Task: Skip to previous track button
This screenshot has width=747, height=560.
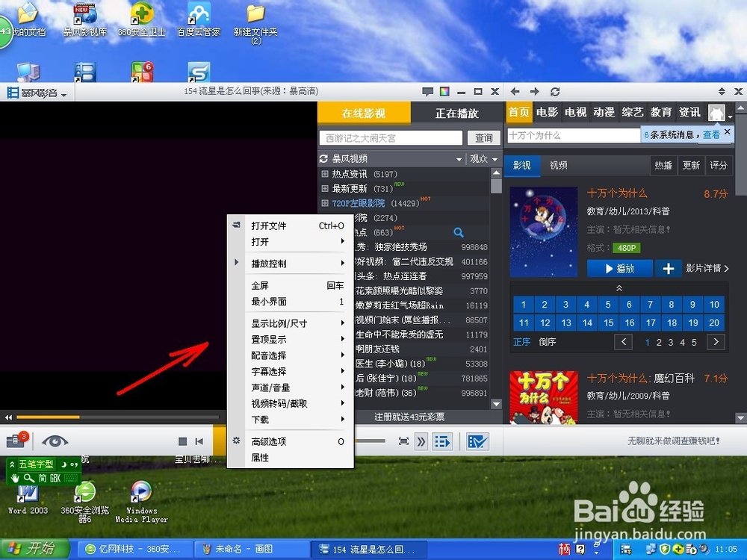Action: click(x=199, y=441)
